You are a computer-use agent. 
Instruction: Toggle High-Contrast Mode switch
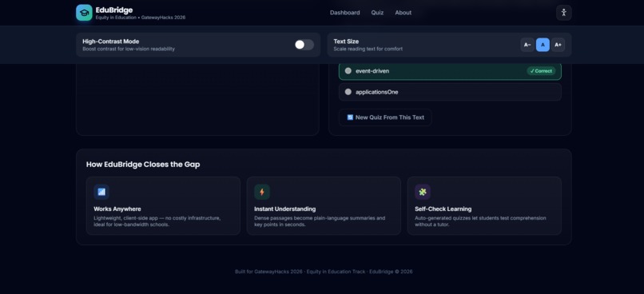pyautogui.click(x=304, y=45)
